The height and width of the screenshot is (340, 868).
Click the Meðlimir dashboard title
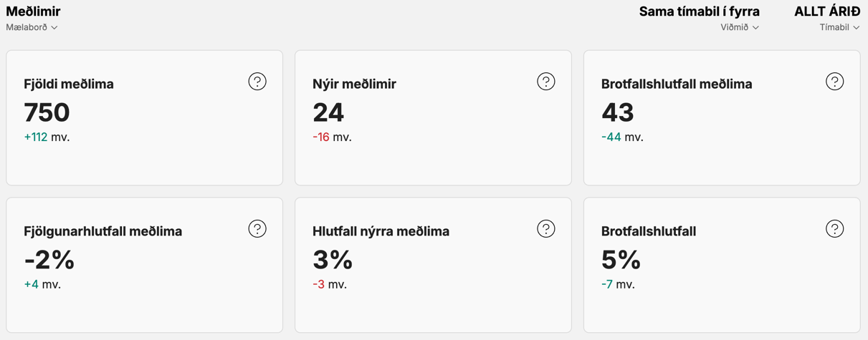pyautogui.click(x=33, y=11)
